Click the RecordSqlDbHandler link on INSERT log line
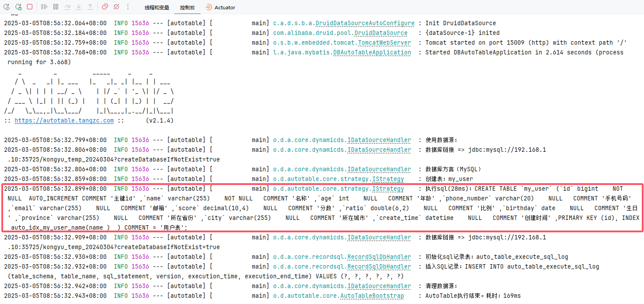Viewport: 644px width, 304px height. click(379, 266)
